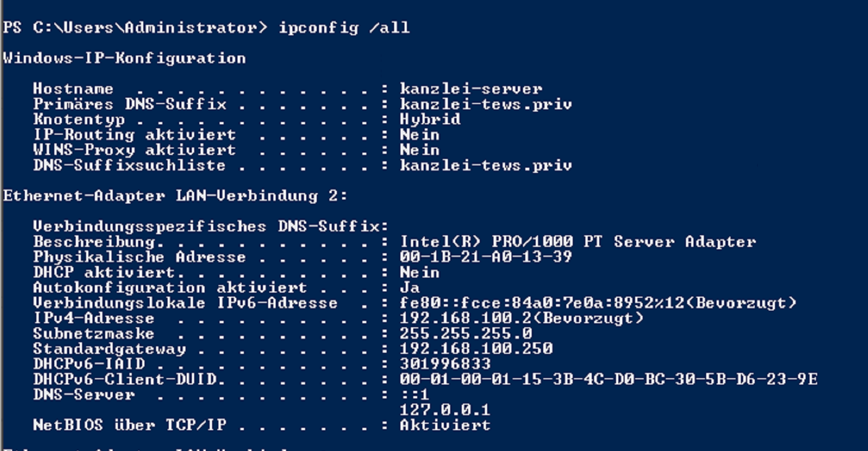868x451 pixels.
Task: Click the DHCPv6-IAID value 301996833
Action: [x=445, y=364]
